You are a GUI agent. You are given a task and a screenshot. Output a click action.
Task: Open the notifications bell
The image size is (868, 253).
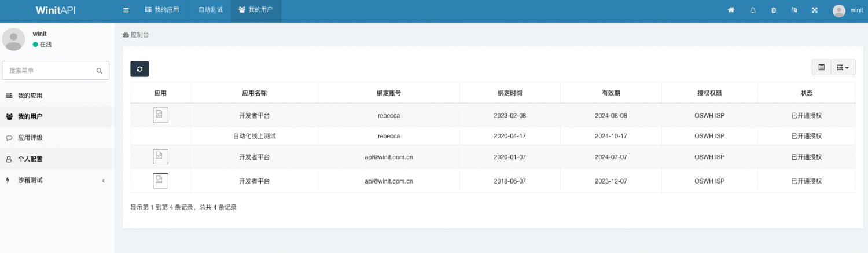point(753,10)
